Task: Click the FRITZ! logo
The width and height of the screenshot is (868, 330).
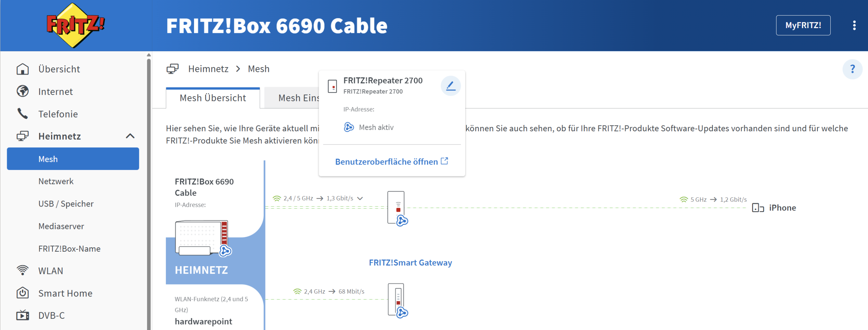Action: (x=75, y=25)
